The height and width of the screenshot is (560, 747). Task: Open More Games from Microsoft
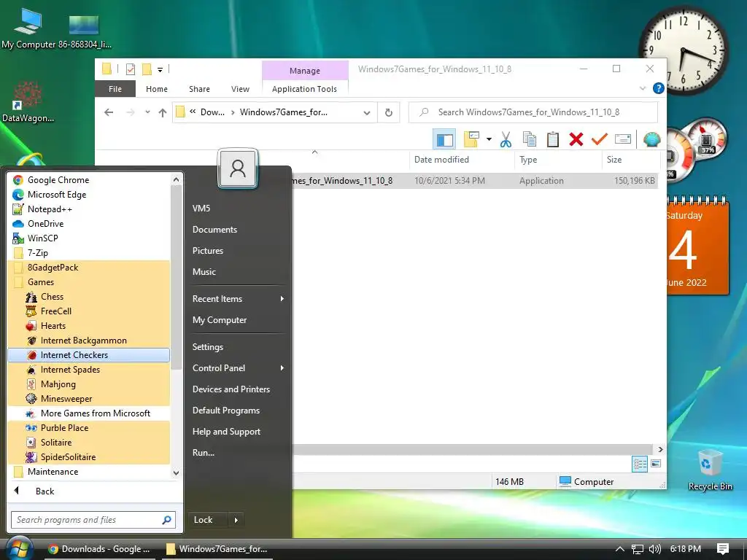coord(88,413)
